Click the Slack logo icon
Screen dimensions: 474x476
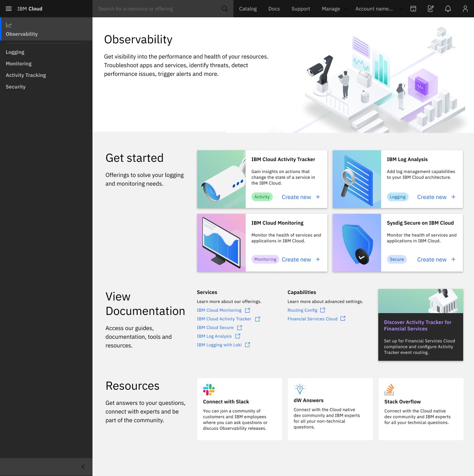tap(209, 390)
